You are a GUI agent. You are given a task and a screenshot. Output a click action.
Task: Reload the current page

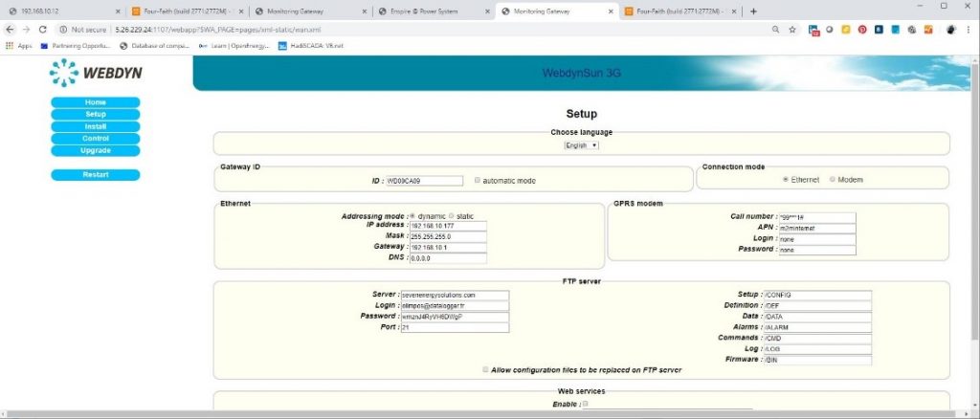tap(42, 30)
